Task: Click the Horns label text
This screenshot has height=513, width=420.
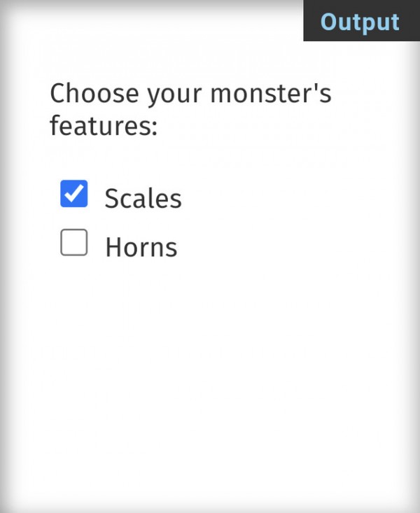Action: 141,247
